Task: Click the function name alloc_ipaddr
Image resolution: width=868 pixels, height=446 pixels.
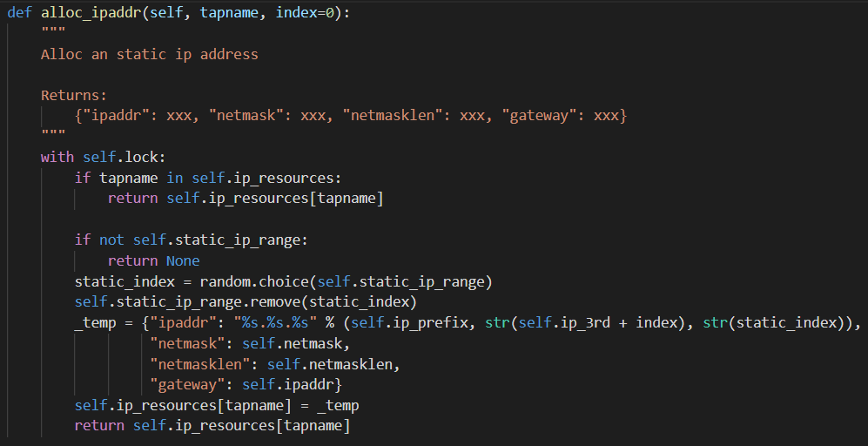Action: point(91,12)
